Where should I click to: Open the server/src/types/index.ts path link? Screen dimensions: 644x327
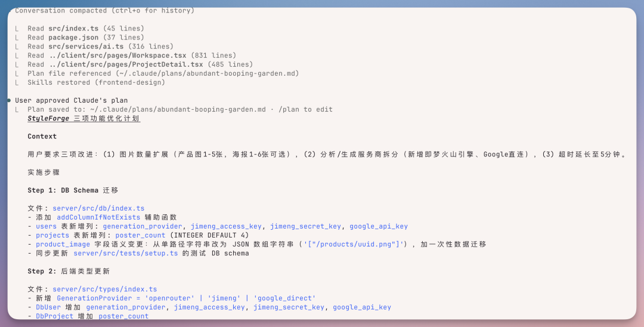tap(105, 289)
